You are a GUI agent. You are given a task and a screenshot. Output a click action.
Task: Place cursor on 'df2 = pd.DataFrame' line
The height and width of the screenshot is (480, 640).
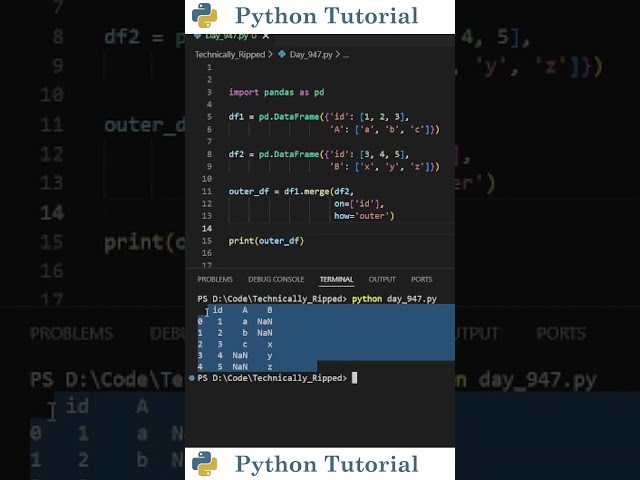pos(319,154)
